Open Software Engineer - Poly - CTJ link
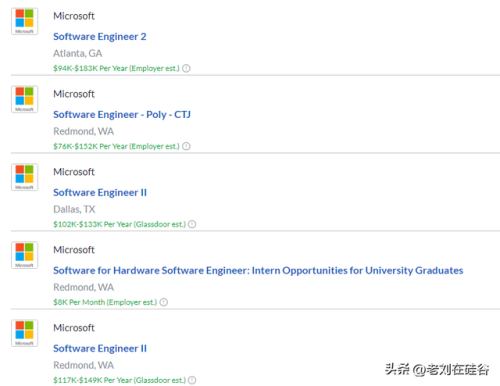 tap(122, 115)
